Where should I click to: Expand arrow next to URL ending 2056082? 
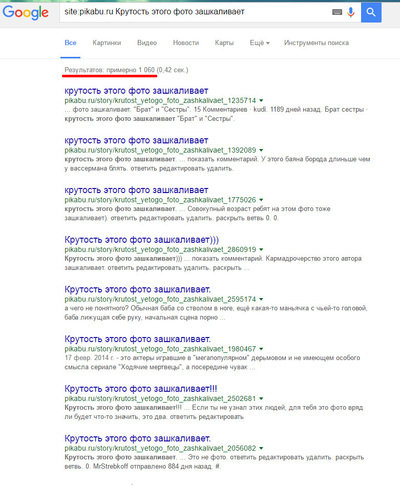[261, 448]
